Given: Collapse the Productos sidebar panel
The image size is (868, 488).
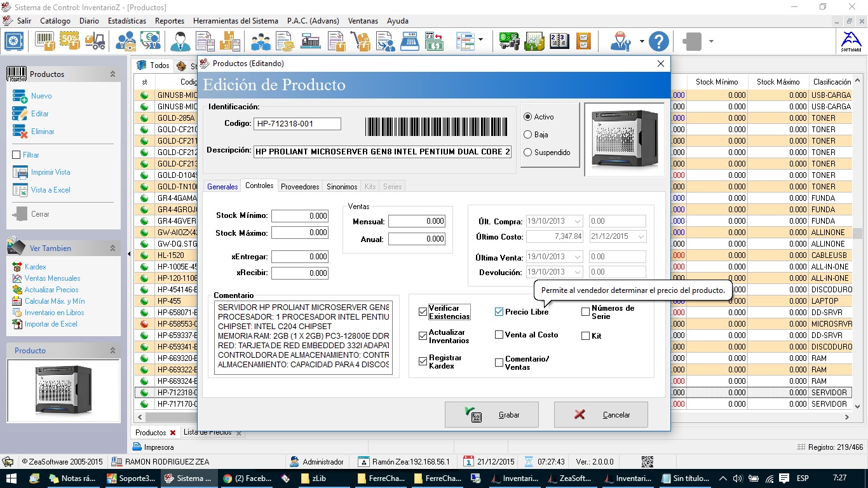Looking at the screenshot, I should pyautogui.click(x=112, y=74).
